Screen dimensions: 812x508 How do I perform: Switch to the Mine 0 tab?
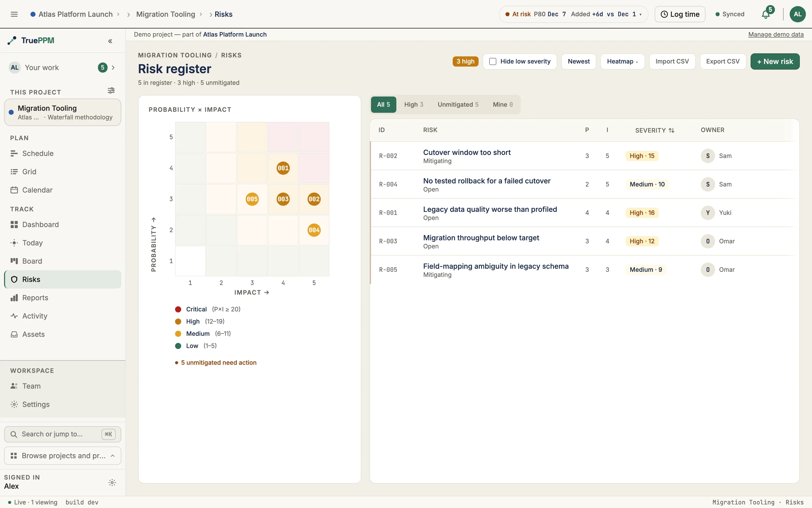(x=503, y=104)
